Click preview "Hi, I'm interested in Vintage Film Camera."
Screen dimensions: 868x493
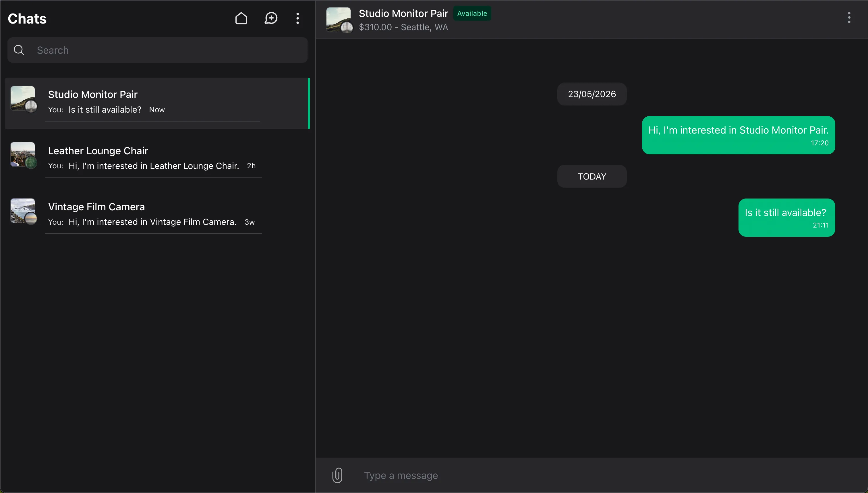point(152,222)
